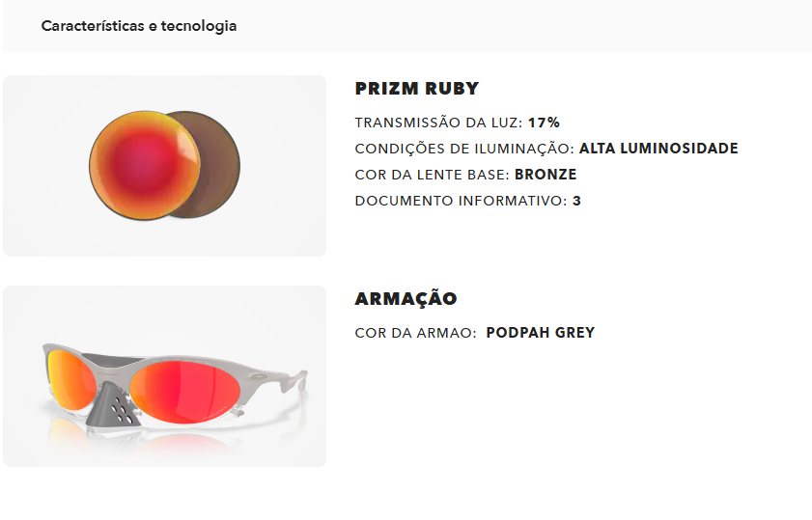Screen dimensions: 812x520
Task: Click the BRONZE base lens value
Action: [x=546, y=175]
